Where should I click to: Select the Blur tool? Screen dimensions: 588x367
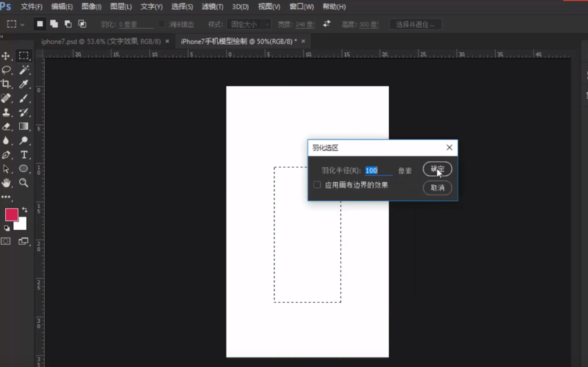tap(6, 141)
